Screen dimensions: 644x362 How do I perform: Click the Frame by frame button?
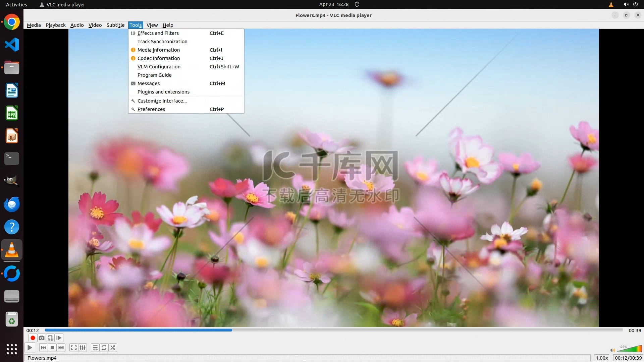59,338
